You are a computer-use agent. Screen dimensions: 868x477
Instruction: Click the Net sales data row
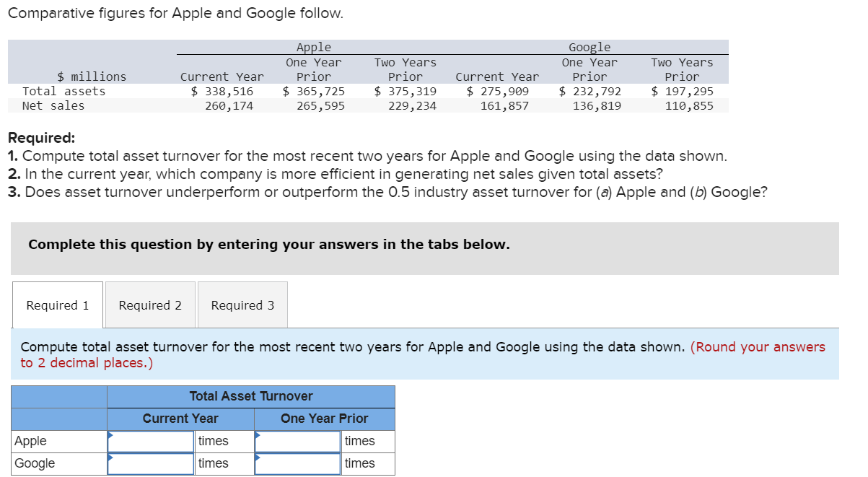pyautogui.click(x=65, y=105)
